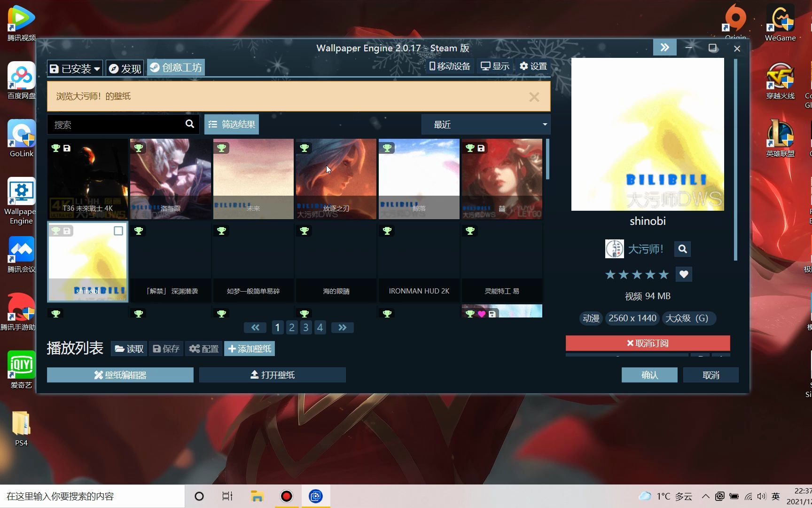Select the 深渊潜袭 wallpaper tile

coord(171,262)
